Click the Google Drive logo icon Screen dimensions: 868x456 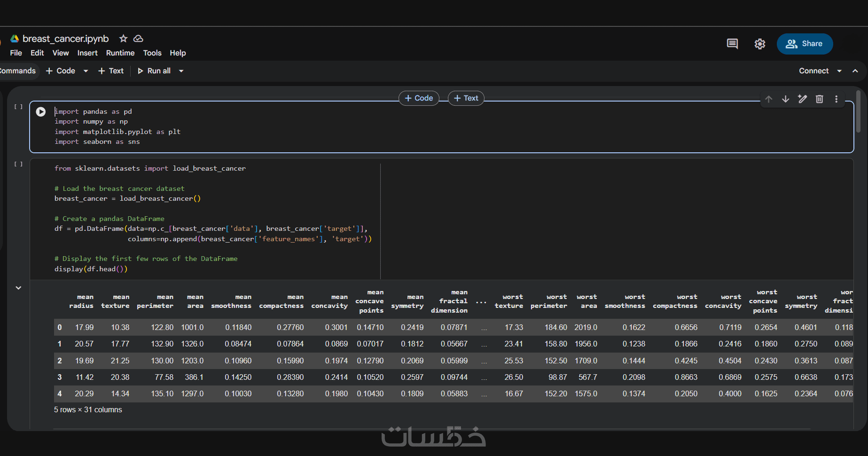(15, 39)
